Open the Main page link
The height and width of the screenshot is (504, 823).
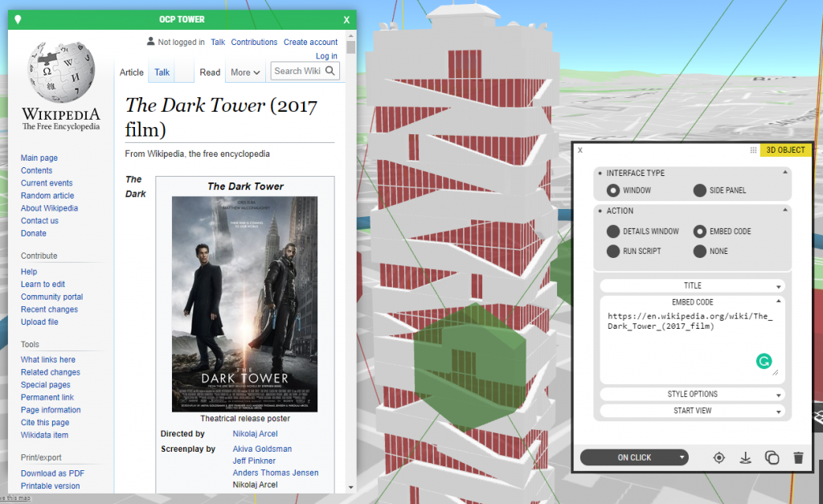pyautogui.click(x=39, y=158)
